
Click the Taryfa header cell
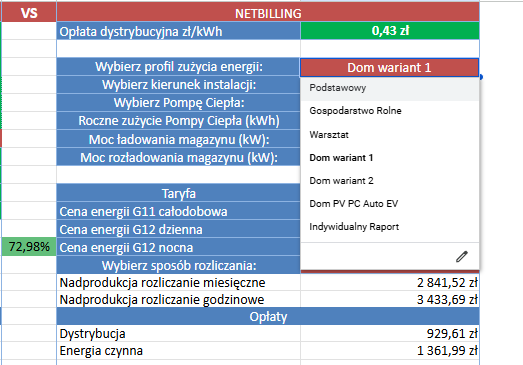click(178, 194)
